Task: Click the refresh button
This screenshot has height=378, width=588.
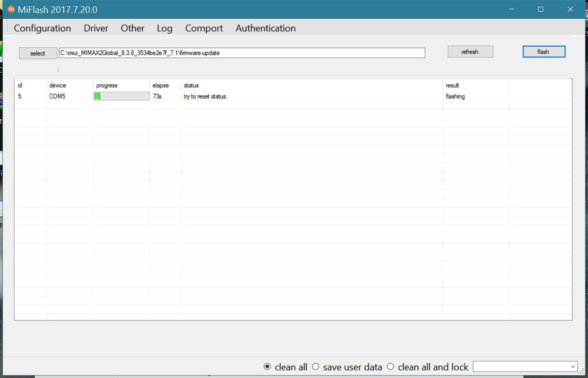Action: click(x=470, y=52)
